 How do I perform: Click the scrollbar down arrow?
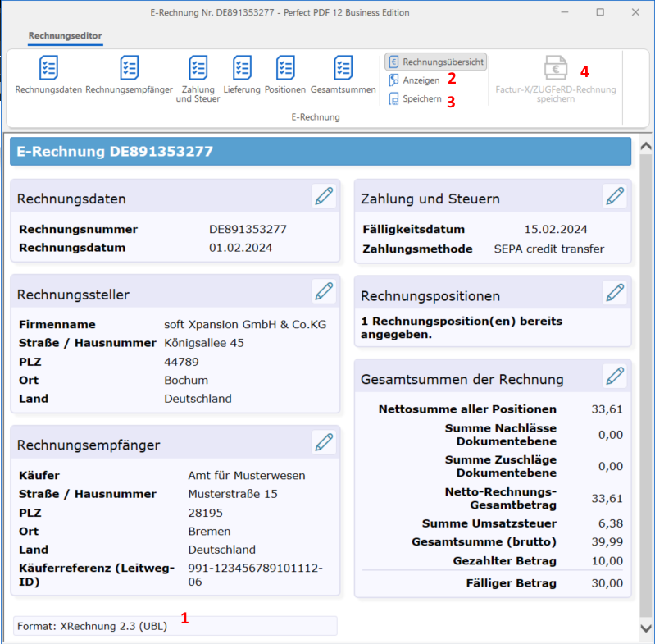point(645,628)
